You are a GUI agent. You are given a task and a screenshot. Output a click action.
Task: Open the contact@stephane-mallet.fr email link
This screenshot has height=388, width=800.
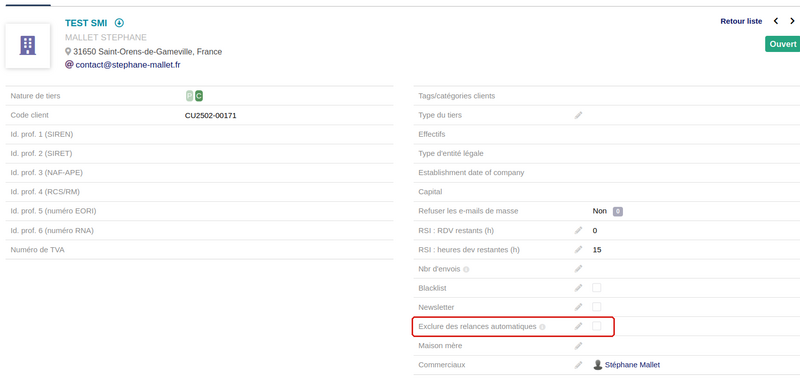point(128,65)
